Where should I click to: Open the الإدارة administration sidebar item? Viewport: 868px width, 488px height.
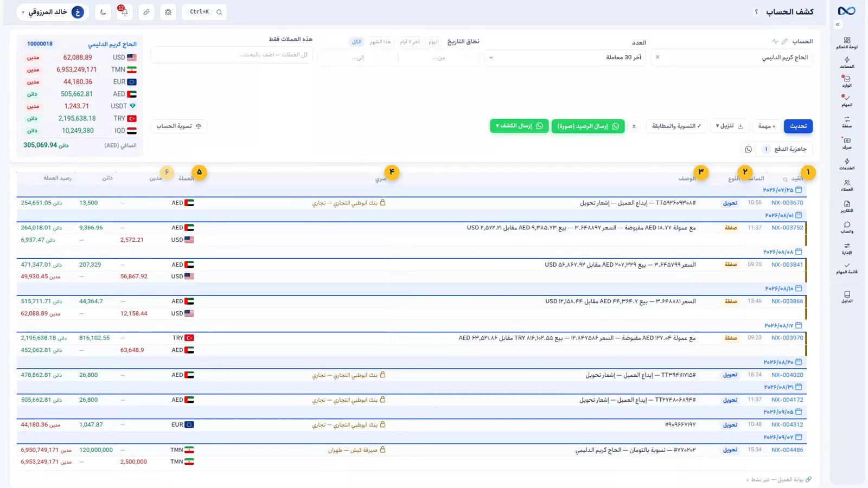[x=847, y=248]
